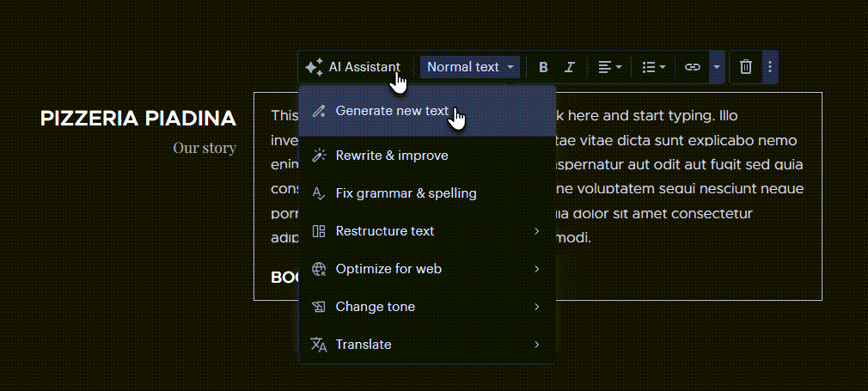The width and height of the screenshot is (868, 391).
Task: Choose Generate new text
Action: (392, 111)
